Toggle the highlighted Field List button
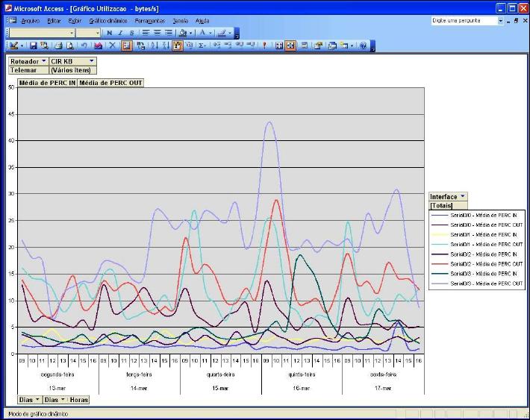This screenshot has width=530, height=420. point(126,46)
